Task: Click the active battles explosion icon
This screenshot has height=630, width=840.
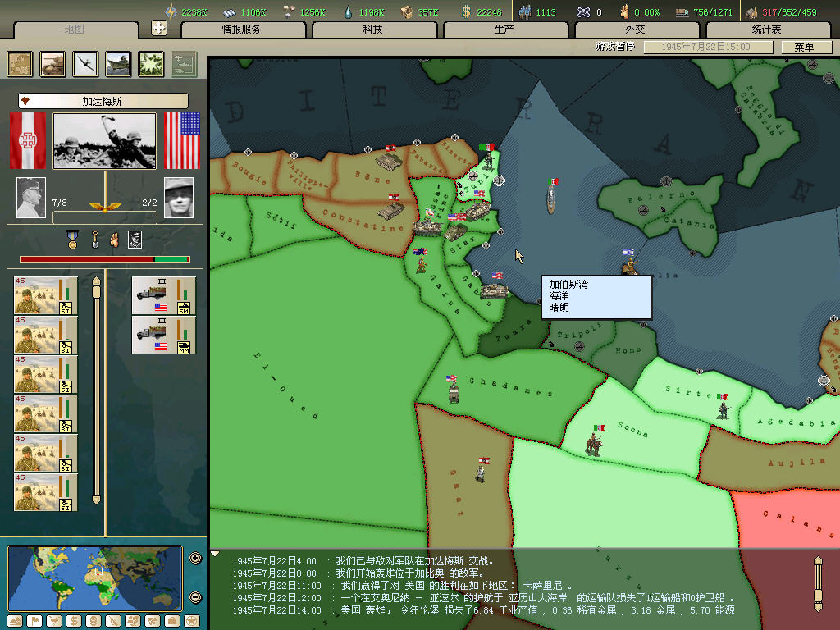Action: tap(151, 64)
